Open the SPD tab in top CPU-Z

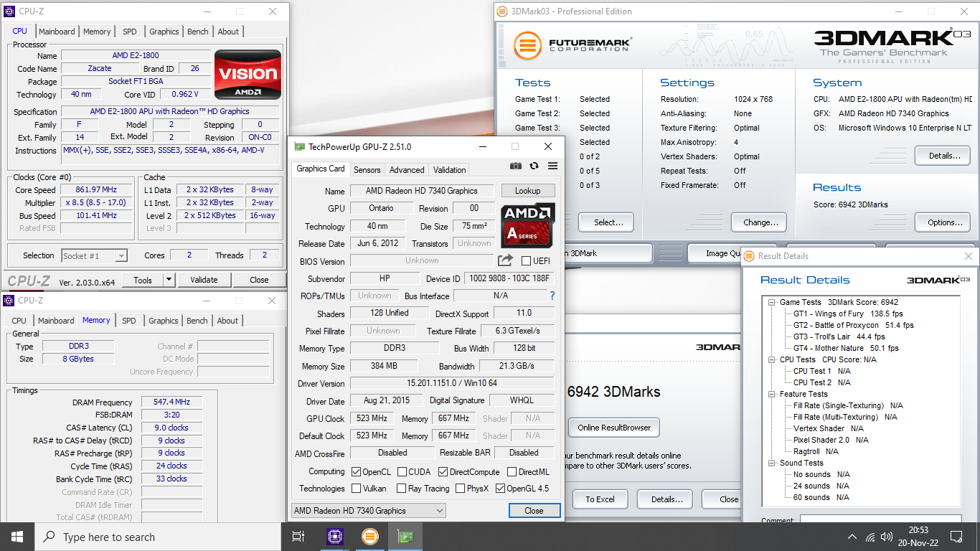click(130, 32)
